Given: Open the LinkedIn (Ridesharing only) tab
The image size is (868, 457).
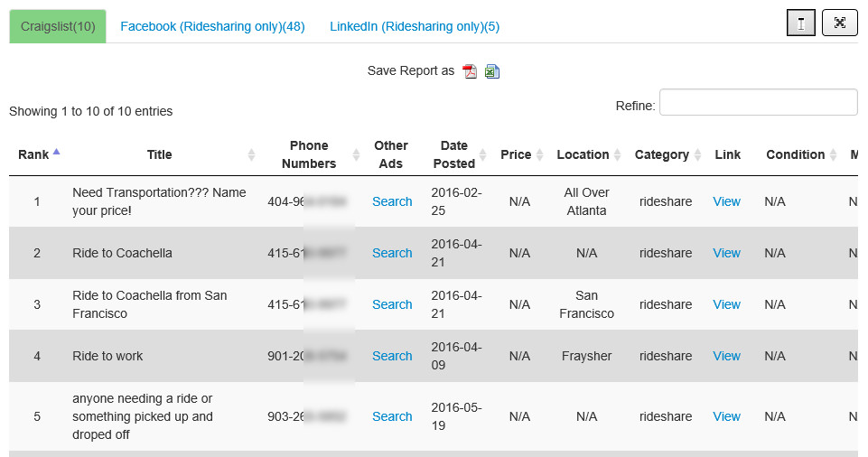Looking at the screenshot, I should 415,26.
